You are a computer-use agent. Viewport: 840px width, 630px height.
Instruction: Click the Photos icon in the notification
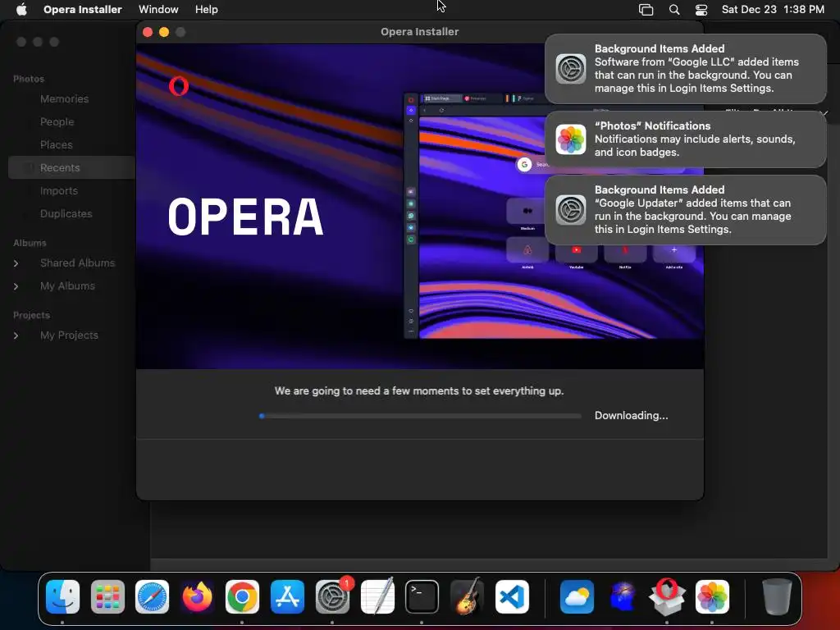coord(571,139)
